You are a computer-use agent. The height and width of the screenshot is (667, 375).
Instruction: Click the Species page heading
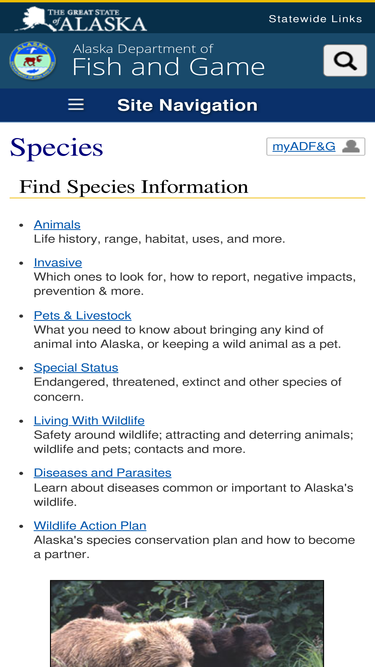coord(57,148)
